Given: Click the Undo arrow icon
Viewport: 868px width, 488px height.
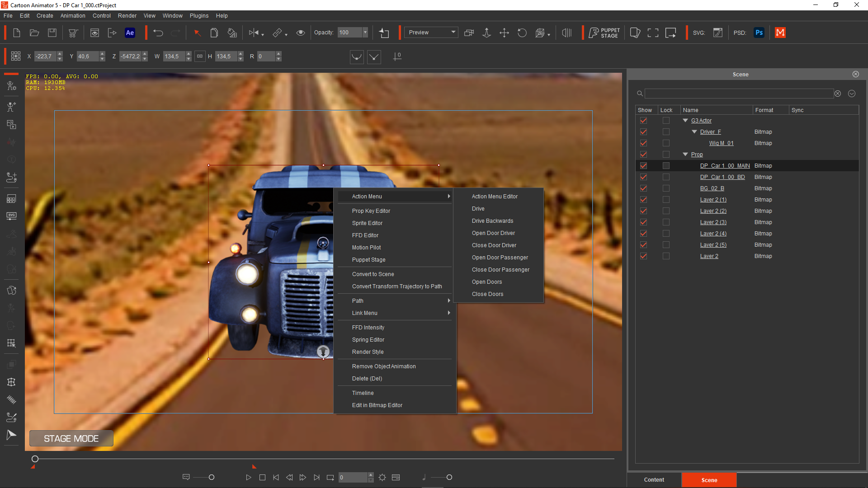Looking at the screenshot, I should pos(158,33).
